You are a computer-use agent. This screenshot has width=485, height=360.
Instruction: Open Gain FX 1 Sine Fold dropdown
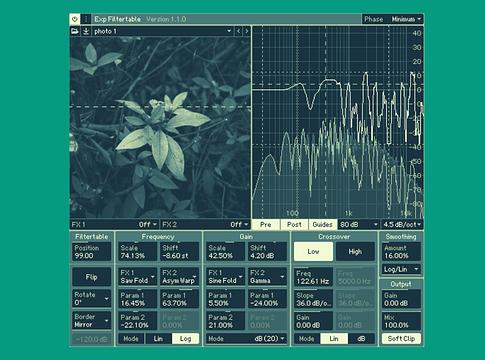(225, 277)
